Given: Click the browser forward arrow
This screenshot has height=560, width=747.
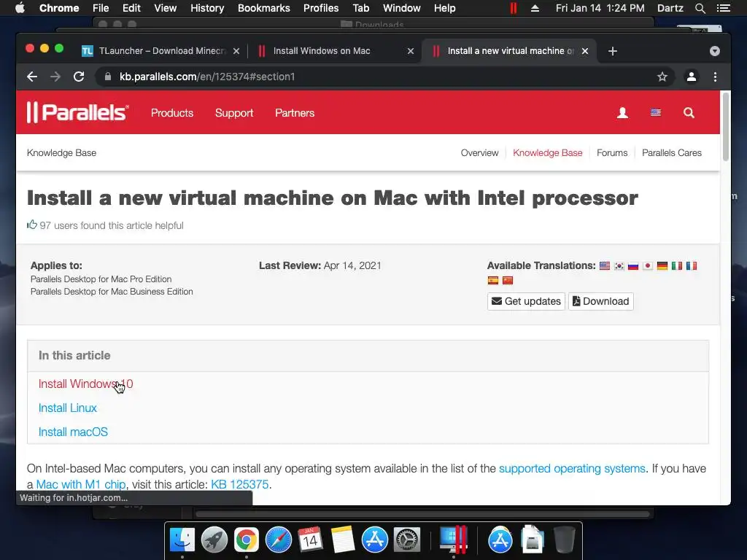Looking at the screenshot, I should click(x=55, y=77).
